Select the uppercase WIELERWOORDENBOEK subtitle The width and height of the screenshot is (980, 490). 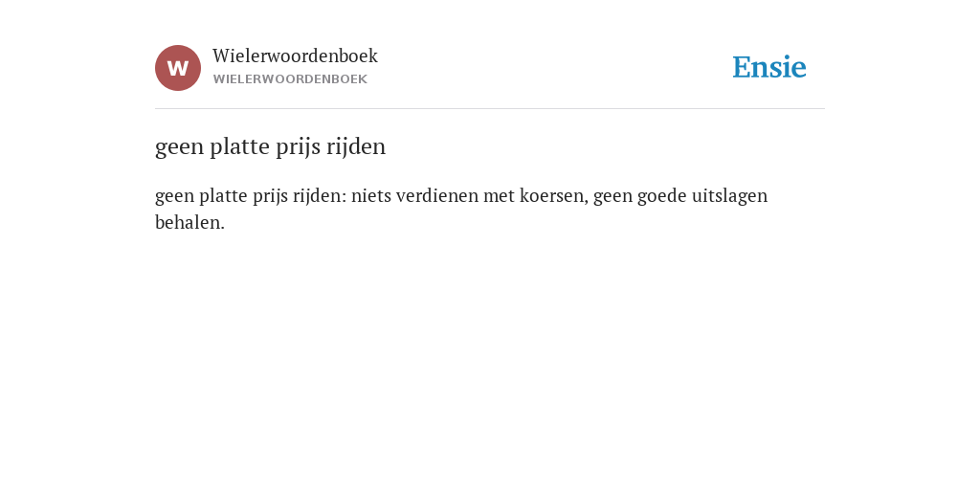pos(290,79)
